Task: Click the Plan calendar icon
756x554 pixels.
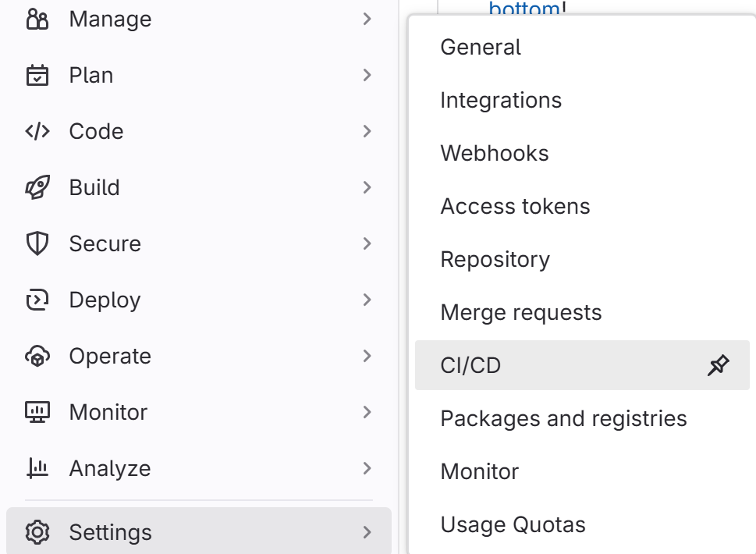Action: 37,76
